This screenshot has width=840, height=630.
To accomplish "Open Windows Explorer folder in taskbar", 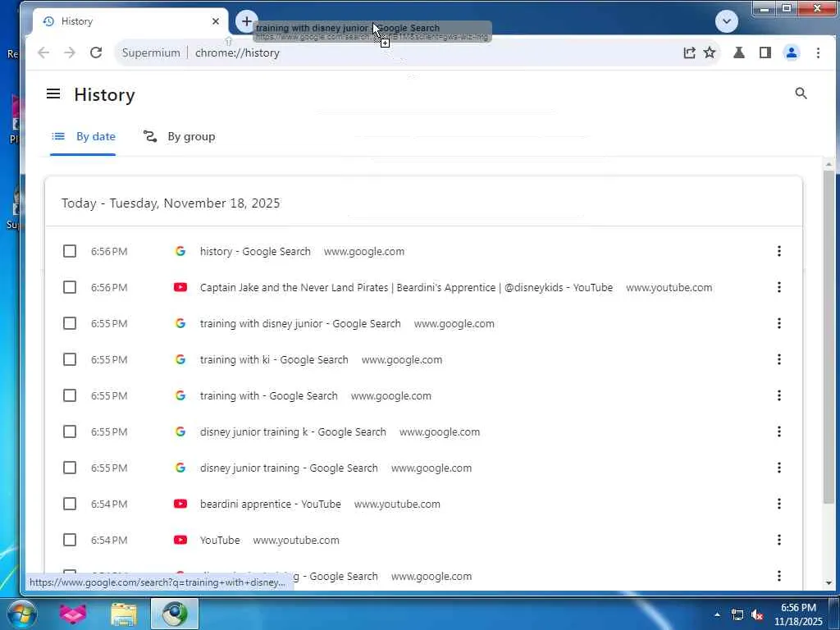I will (124, 614).
